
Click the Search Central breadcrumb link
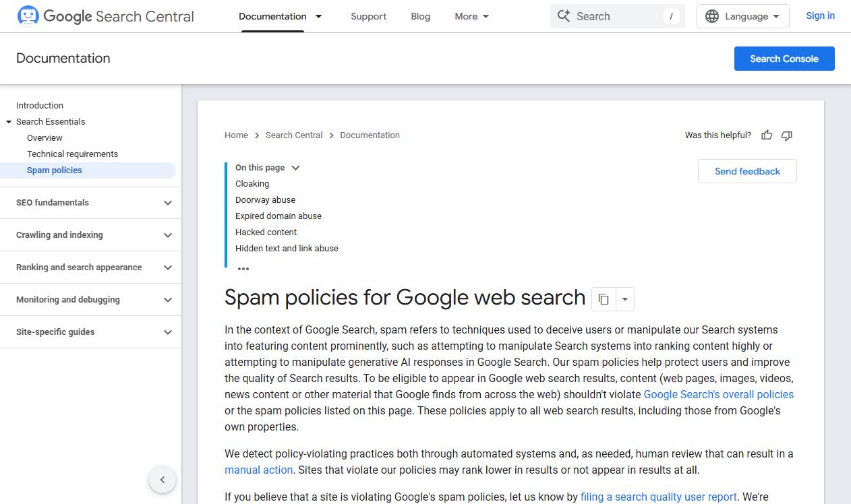tap(294, 135)
